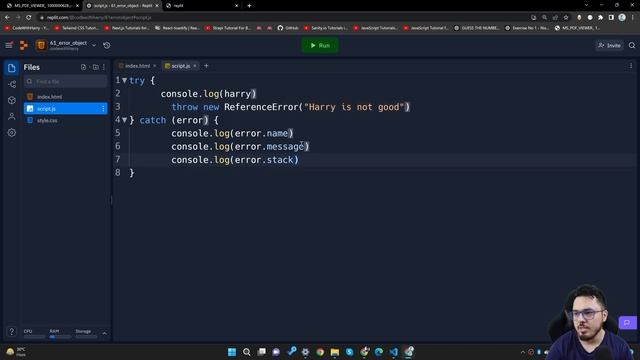Add a new editor tab

206,66
